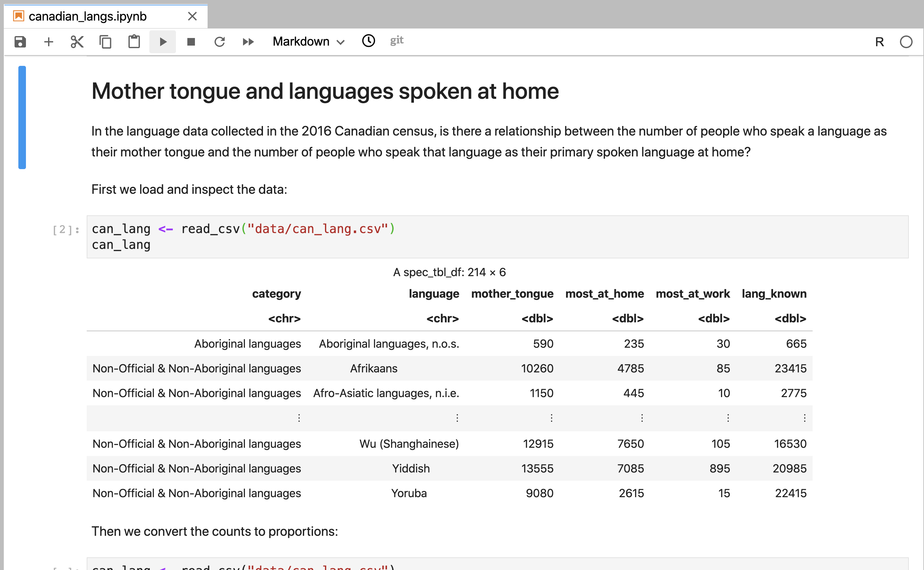924x570 pixels.
Task: Stop kernel execution with square icon
Action: tap(191, 41)
